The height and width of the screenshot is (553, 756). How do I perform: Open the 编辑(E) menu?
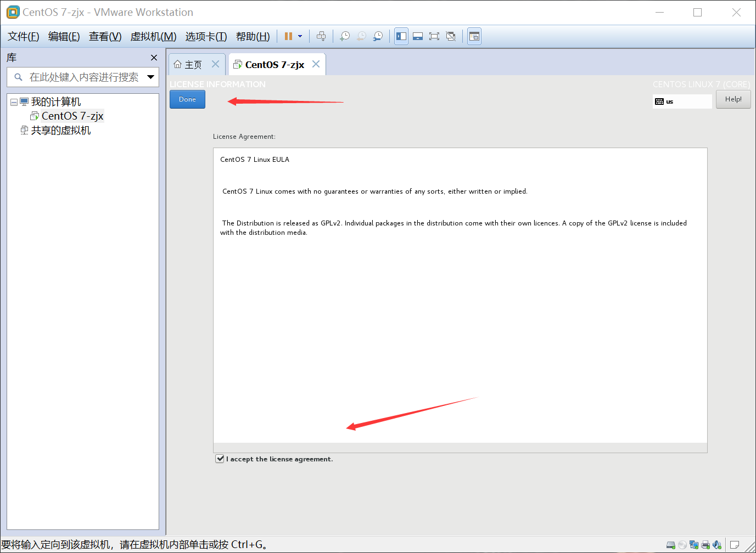64,37
